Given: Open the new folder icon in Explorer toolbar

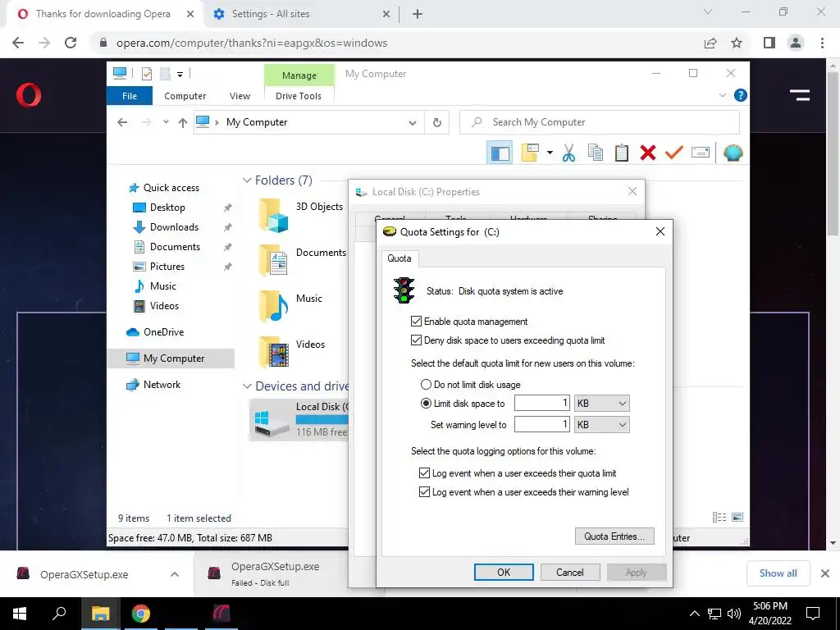Looking at the screenshot, I should 530,153.
